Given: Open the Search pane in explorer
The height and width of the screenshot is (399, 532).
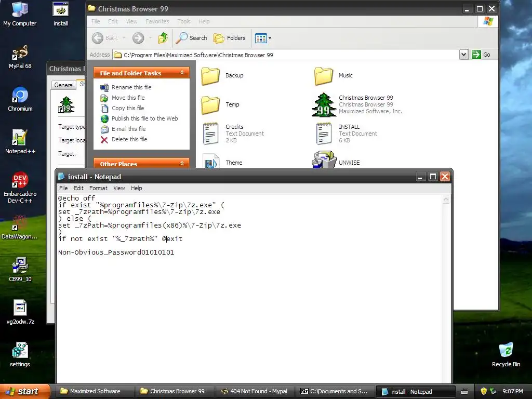Looking at the screenshot, I should tap(191, 38).
